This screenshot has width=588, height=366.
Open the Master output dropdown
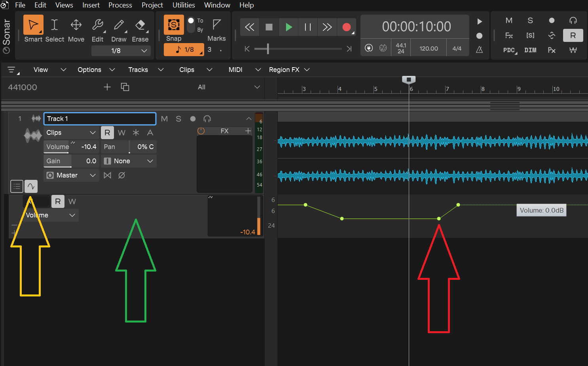pyautogui.click(x=71, y=175)
